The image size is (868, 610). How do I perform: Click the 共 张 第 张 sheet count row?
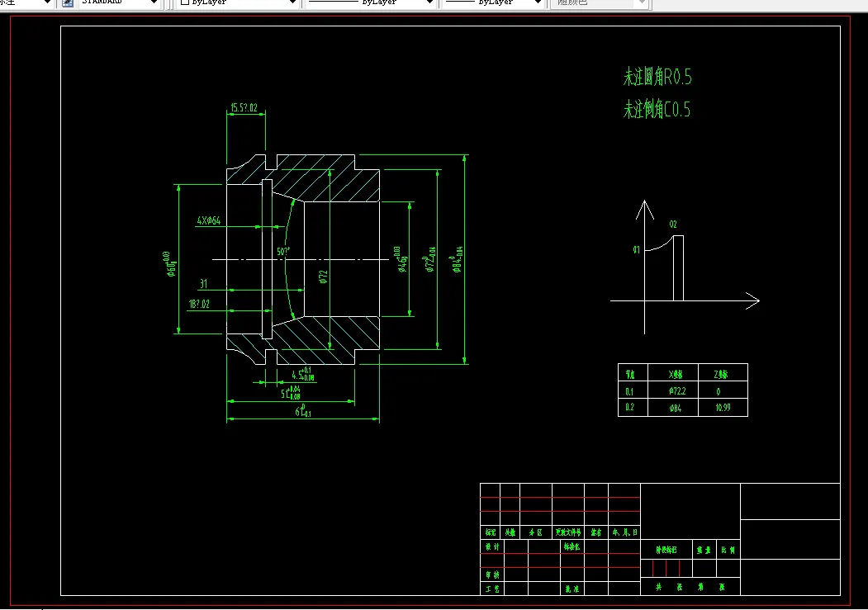point(690,587)
